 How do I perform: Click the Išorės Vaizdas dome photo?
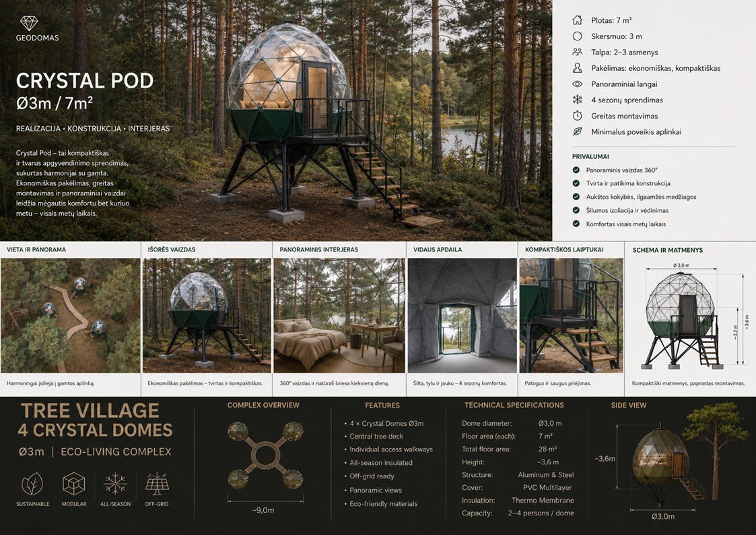(207, 315)
